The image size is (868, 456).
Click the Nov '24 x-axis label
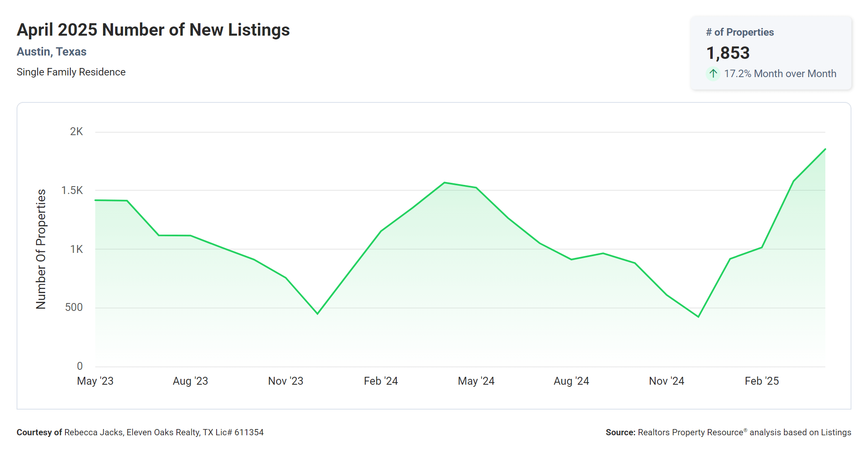coord(666,381)
